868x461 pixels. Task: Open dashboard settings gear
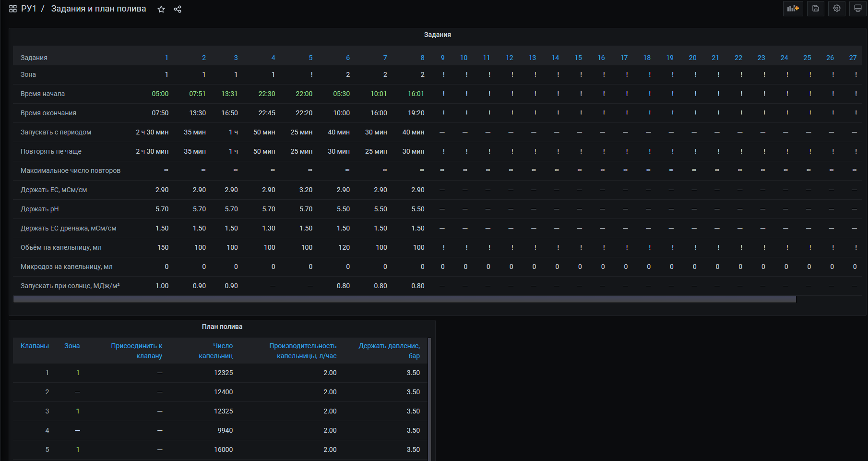(837, 8)
